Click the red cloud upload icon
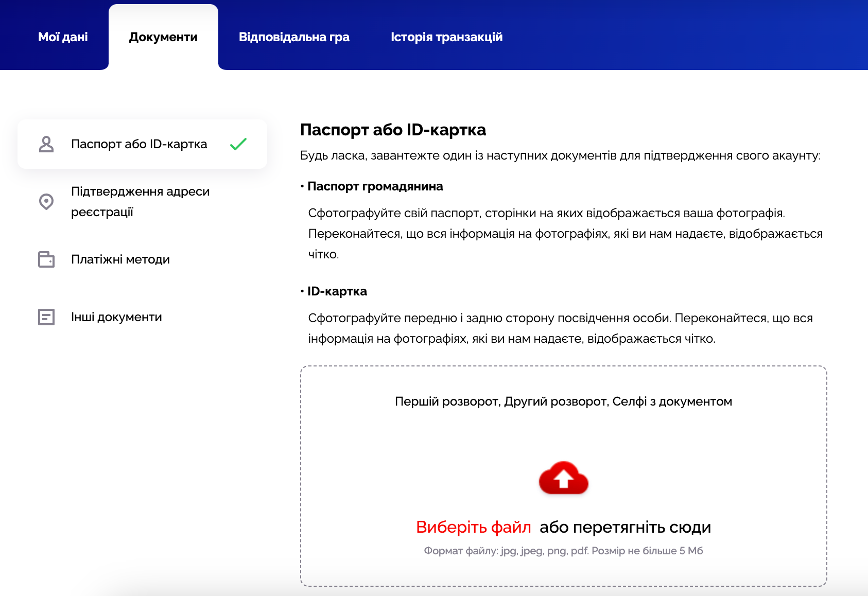This screenshot has width=868, height=596. click(x=563, y=478)
